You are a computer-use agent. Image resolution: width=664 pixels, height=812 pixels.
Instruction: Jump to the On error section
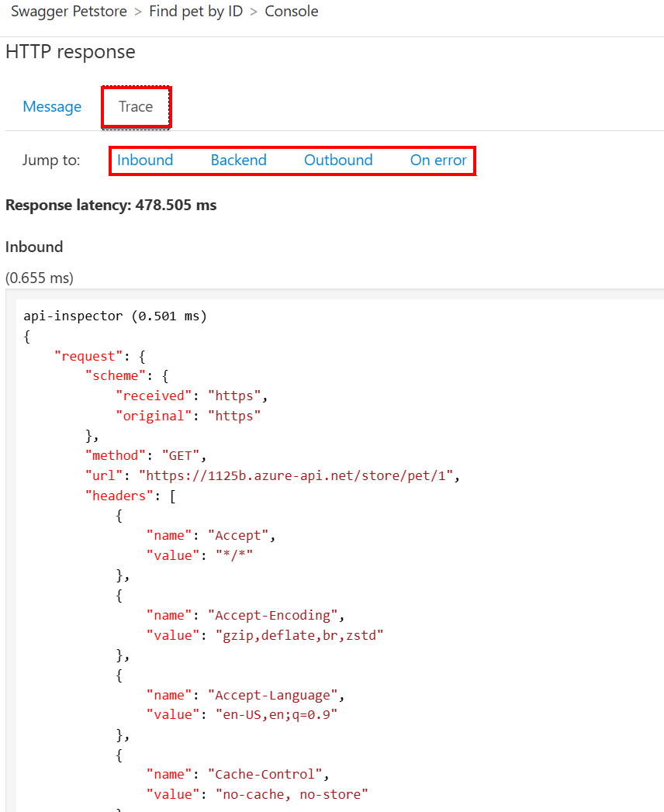[x=438, y=161]
